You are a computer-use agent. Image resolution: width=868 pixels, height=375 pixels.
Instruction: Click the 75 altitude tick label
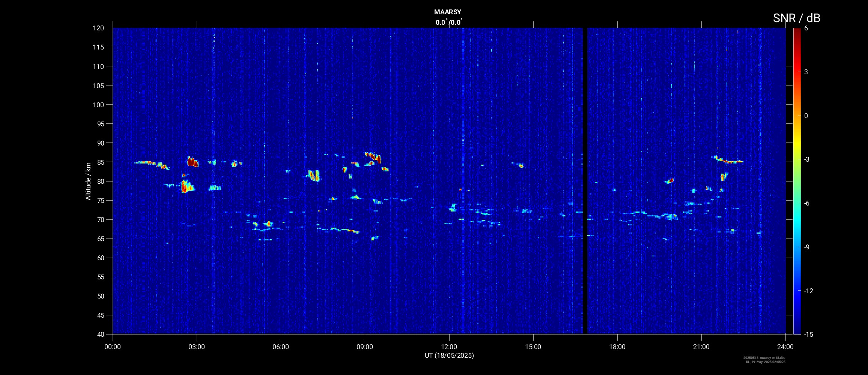(x=100, y=200)
